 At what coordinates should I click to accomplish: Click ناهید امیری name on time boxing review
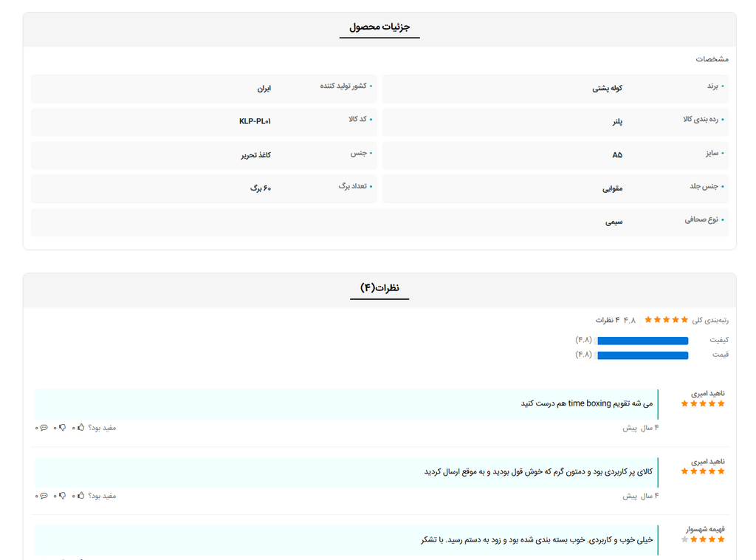point(708,394)
